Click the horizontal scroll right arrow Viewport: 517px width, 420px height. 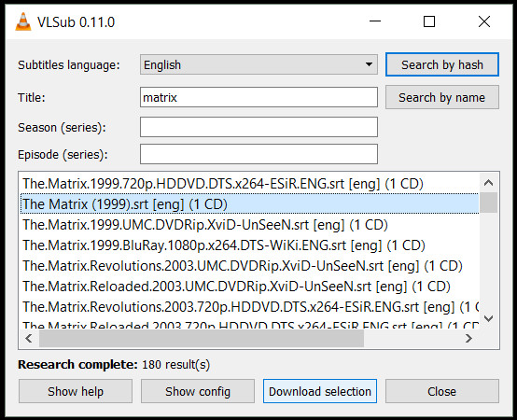pyautogui.click(x=468, y=338)
